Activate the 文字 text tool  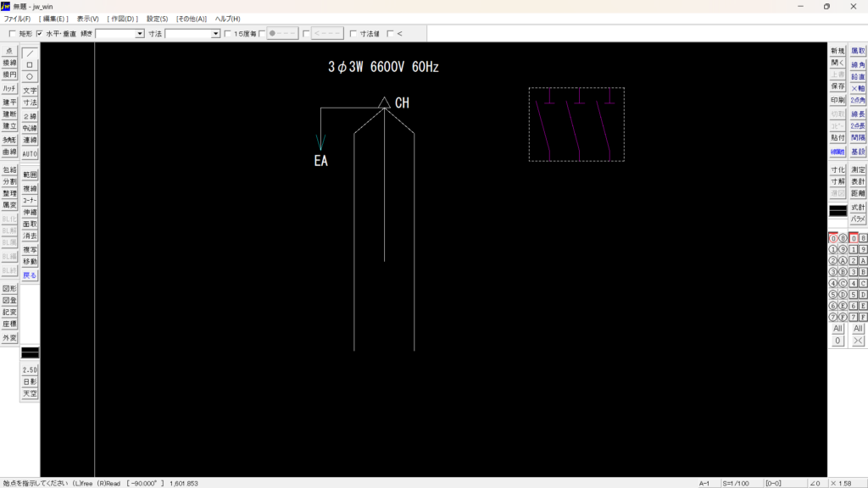point(30,91)
